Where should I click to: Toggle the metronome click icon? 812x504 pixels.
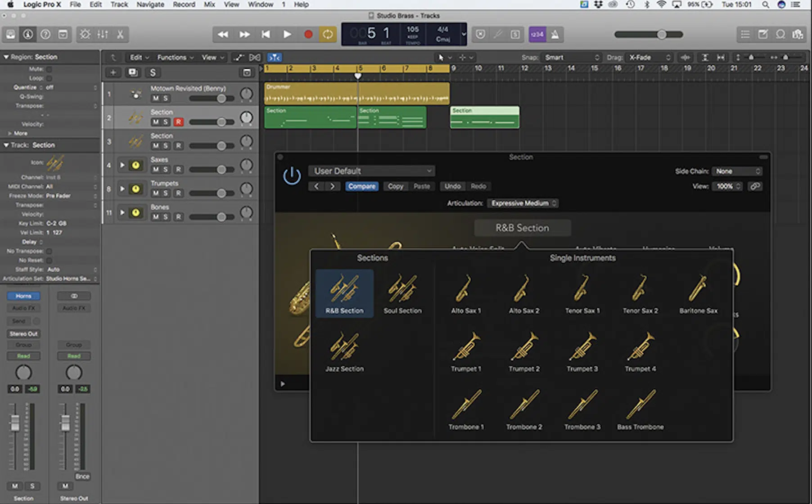(555, 34)
